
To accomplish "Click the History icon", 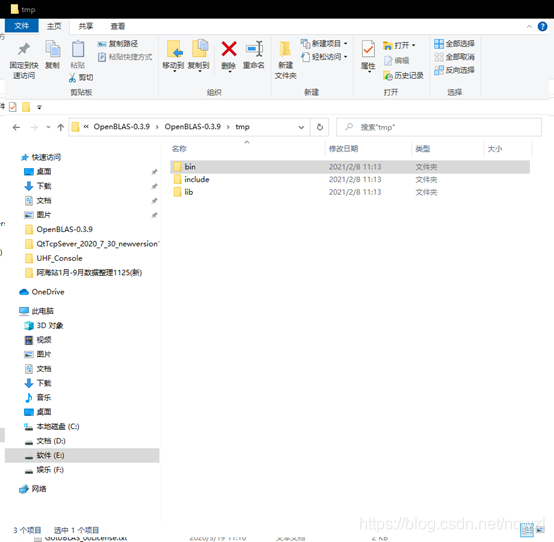I will [x=388, y=76].
